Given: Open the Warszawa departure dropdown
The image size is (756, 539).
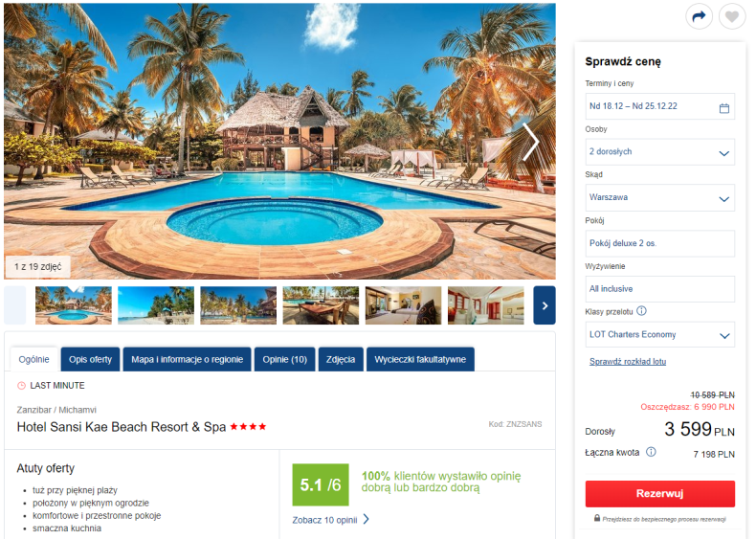Looking at the screenshot, I should pos(659,197).
